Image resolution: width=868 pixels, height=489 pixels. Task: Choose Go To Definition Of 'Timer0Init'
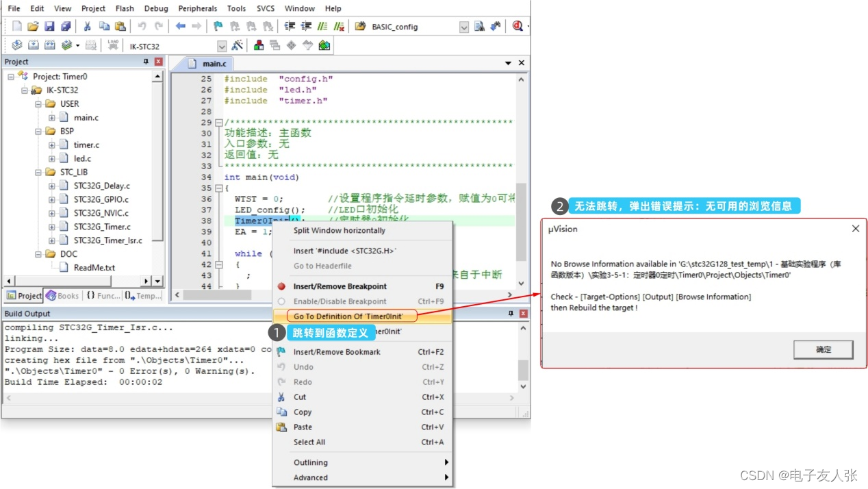pyautogui.click(x=362, y=316)
